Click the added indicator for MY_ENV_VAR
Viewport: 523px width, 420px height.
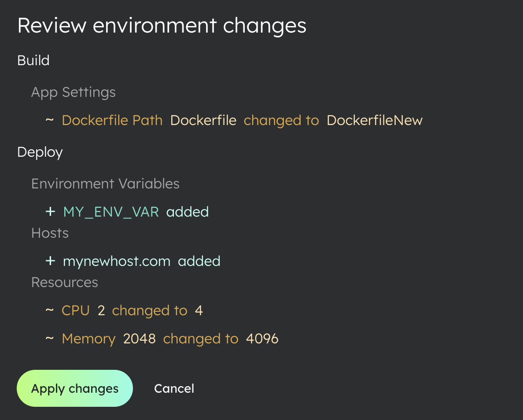(188, 212)
